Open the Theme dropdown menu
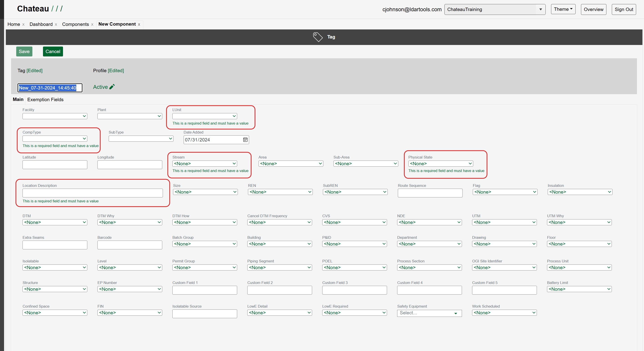 click(x=563, y=9)
